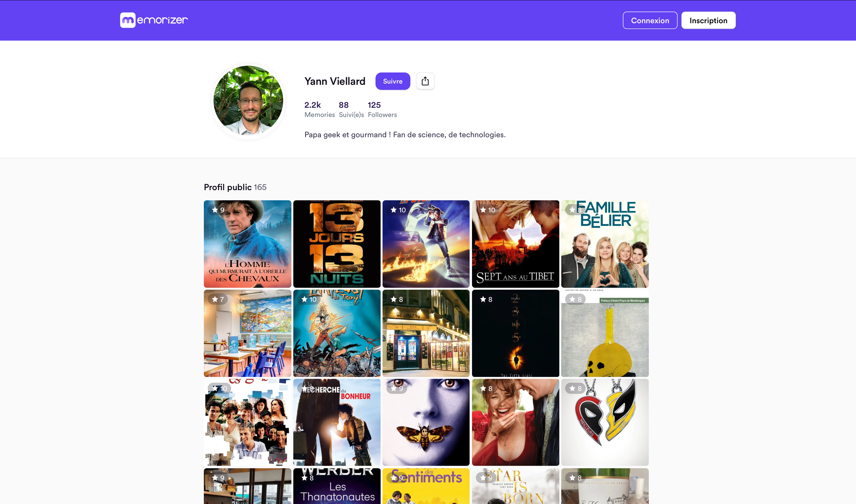Open the Back to the Future DeLorean poster

point(426,244)
